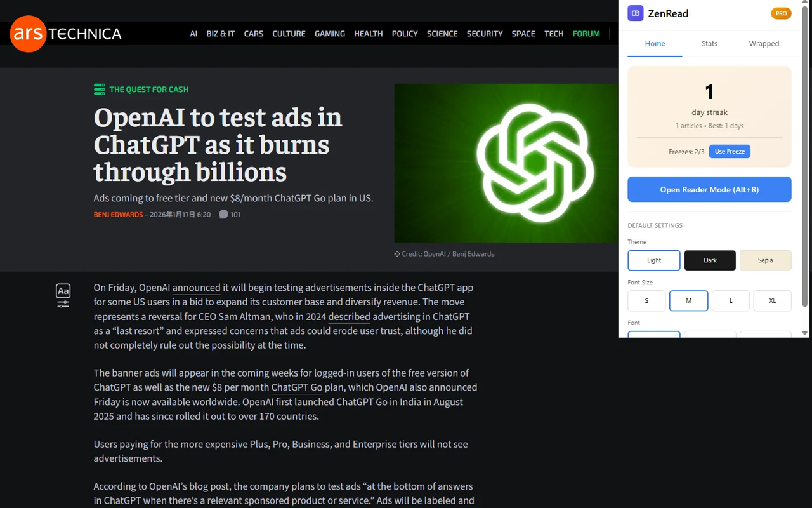Open the 'ChatGPT Go' hyperlink
Viewport: 812px width, 508px height.
click(x=297, y=387)
